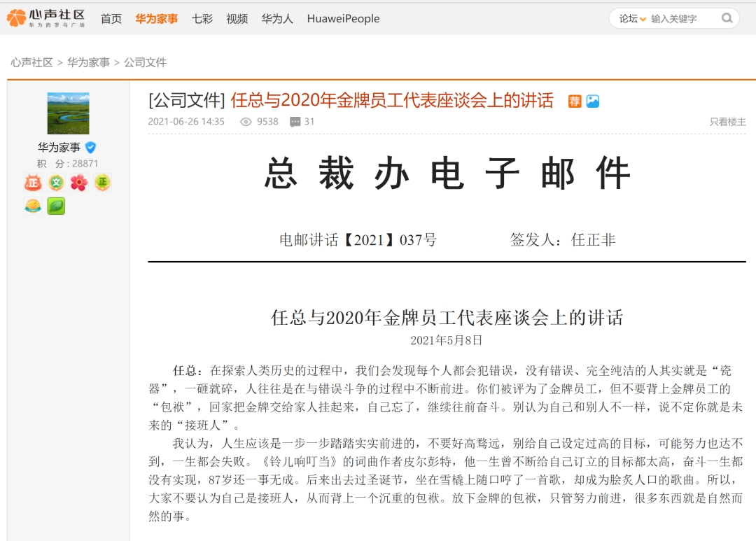The height and width of the screenshot is (541, 756).
Task: Open the 华为家事 navigation tab
Action: [x=157, y=18]
